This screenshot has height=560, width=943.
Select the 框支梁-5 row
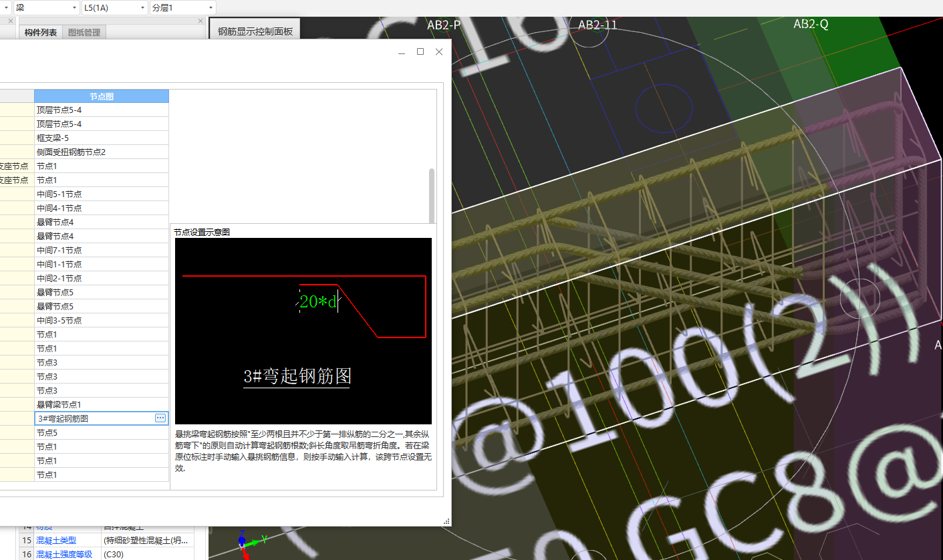coord(102,138)
